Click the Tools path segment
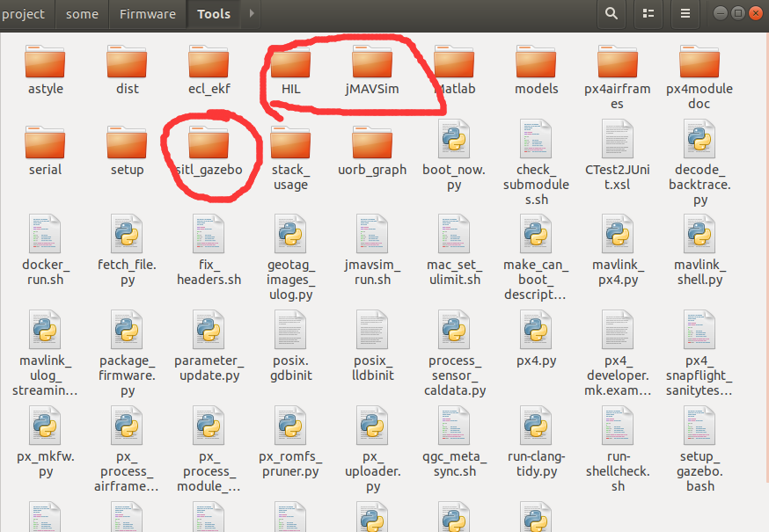769x532 pixels. (214, 14)
